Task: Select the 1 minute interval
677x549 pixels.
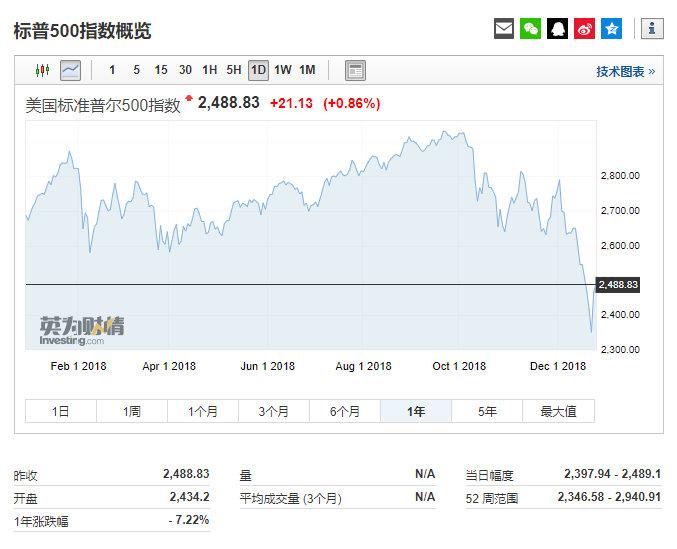Action: tap(112, 70)
